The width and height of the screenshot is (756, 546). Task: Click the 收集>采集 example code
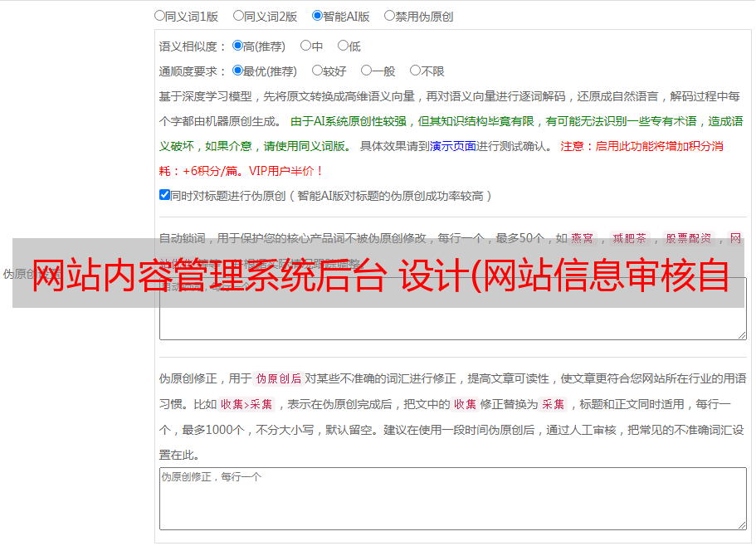click(x=246, y=404)
